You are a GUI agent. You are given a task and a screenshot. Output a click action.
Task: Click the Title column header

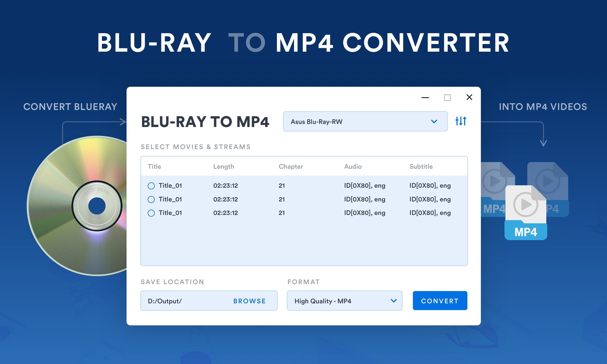pos(154,166)
